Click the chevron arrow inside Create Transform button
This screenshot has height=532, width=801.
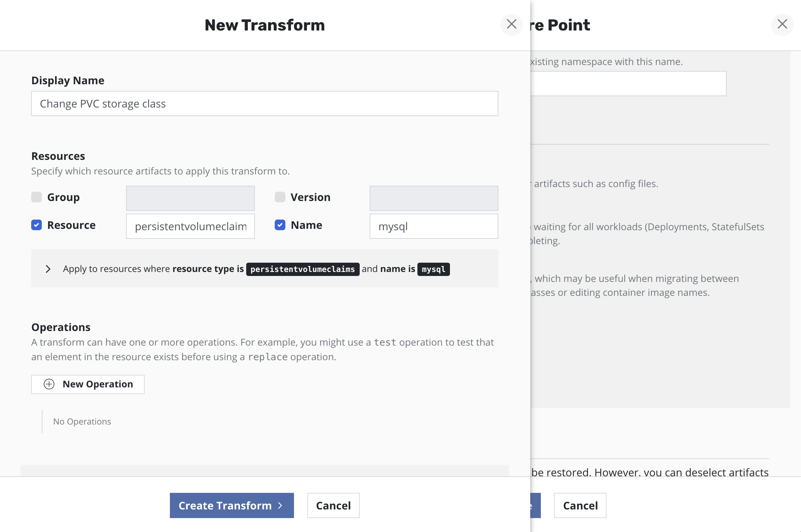[x=280, y=505]
